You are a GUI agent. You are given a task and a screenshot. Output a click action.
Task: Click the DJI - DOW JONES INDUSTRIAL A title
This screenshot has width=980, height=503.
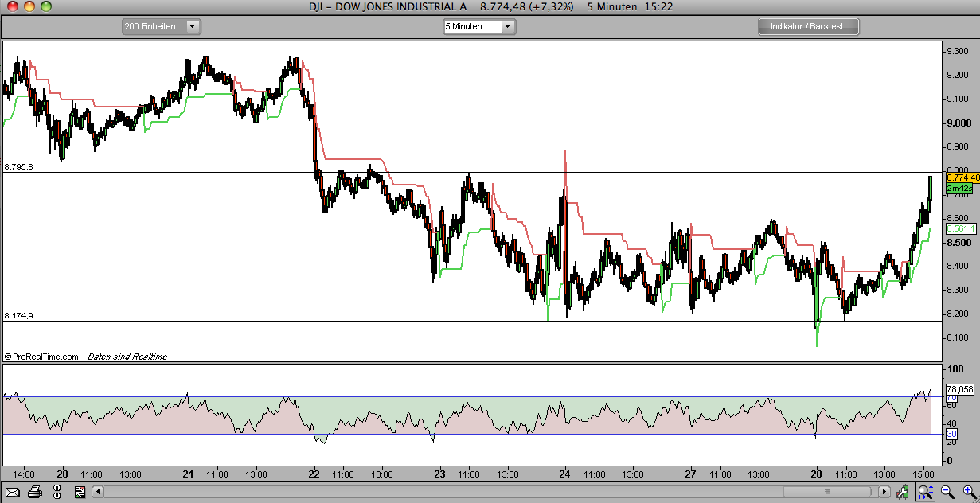[388, 6]
